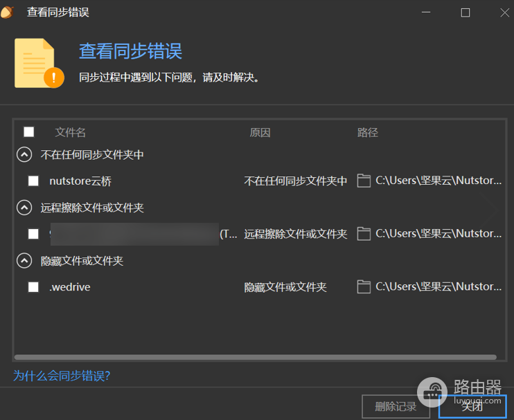Select the .wedrive file name
Viewport: 514px width, 420px height.
[70, 287]
